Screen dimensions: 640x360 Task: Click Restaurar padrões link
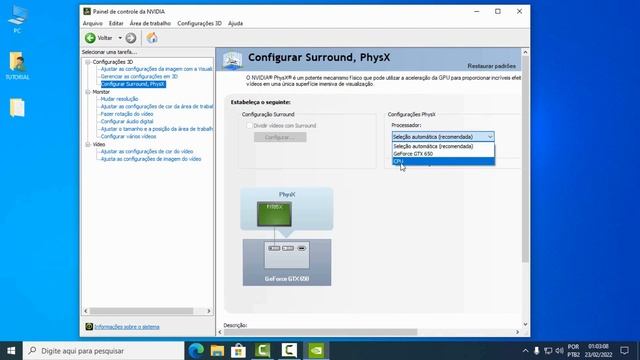[x=491, y=66]
